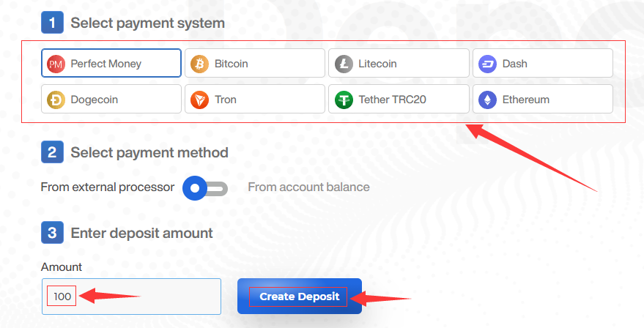644x328 pixels.
Task: Choose 'From account balance' option
Action: pos(308,187)
